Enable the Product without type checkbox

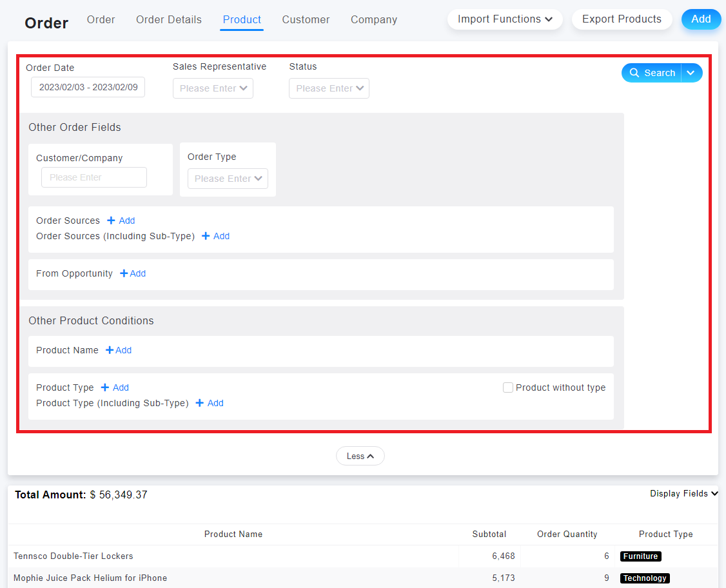pyautogui.click(x=508, y=387)
